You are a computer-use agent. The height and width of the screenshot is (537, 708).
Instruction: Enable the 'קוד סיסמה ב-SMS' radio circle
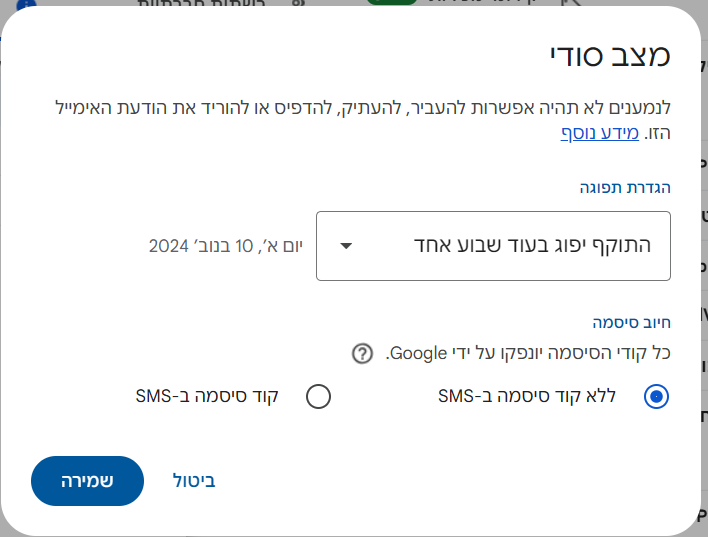coord(318,397)
